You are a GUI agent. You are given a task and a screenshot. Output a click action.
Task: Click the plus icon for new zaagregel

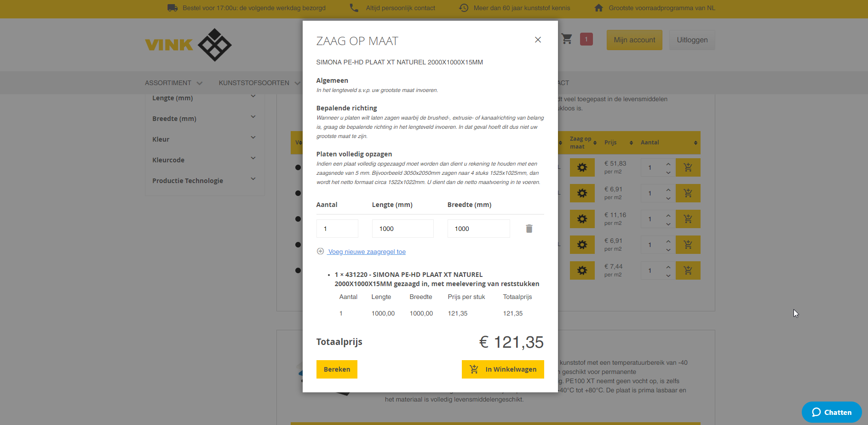click(320, 251)
